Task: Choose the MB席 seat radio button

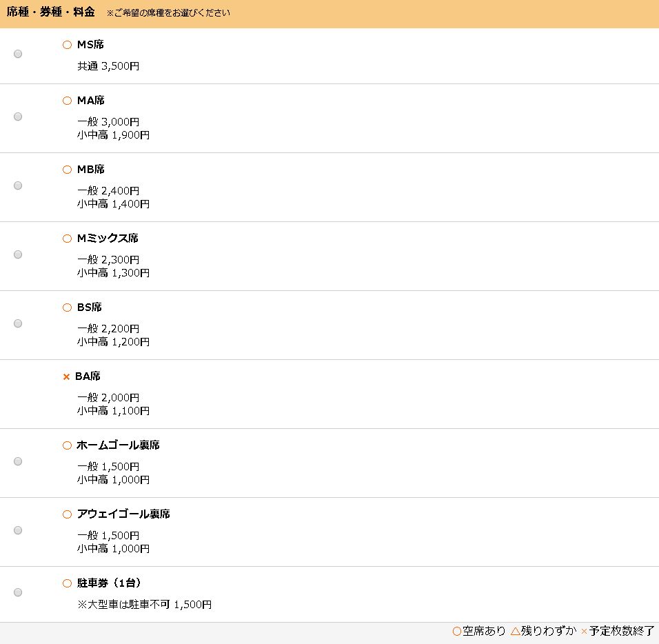Action: [18, 185]
